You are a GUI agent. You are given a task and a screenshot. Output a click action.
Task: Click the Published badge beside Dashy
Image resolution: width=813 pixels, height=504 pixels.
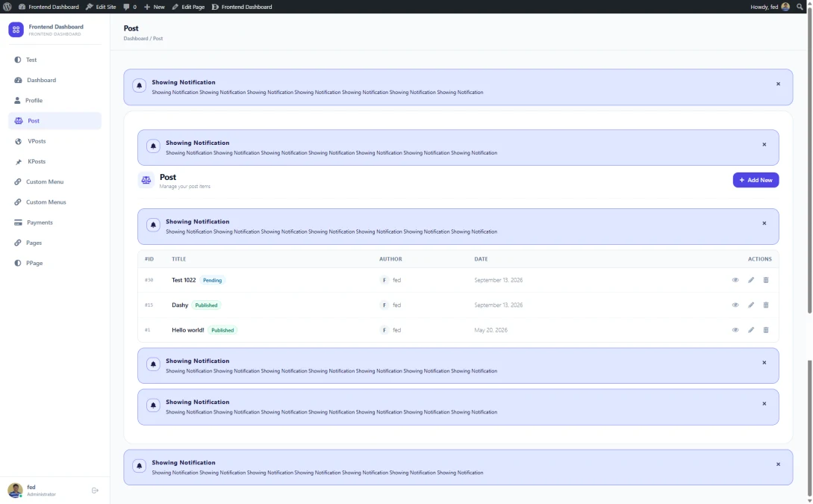[x=206, y=305]
